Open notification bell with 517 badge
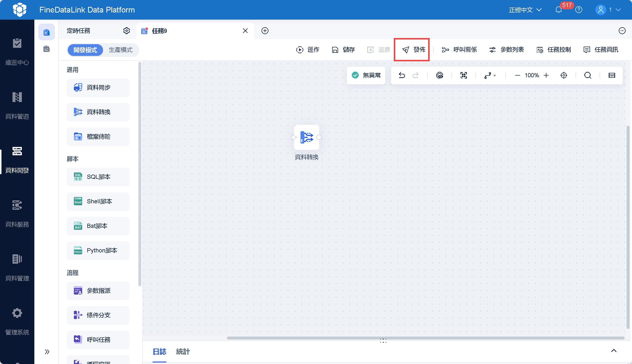632x364 pixels. 558,10
